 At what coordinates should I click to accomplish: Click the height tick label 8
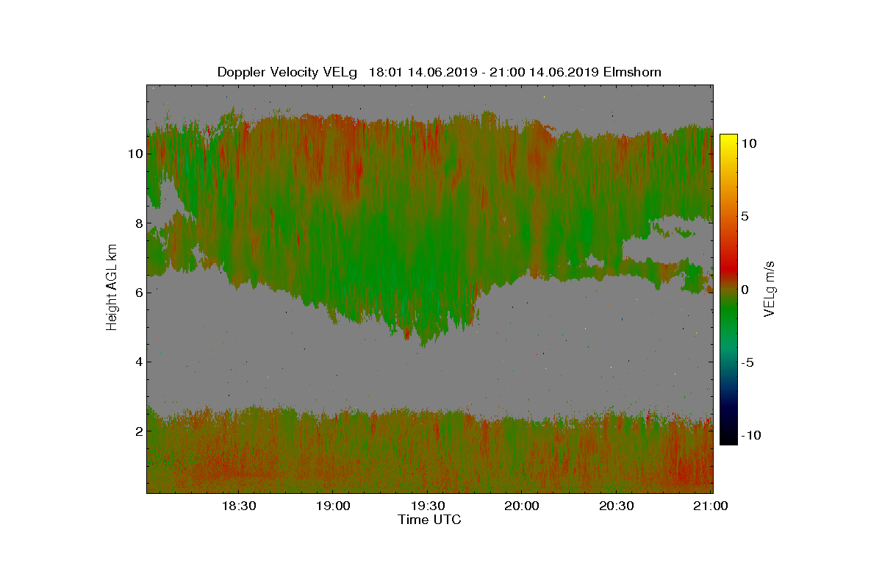(x=138, y=223)
